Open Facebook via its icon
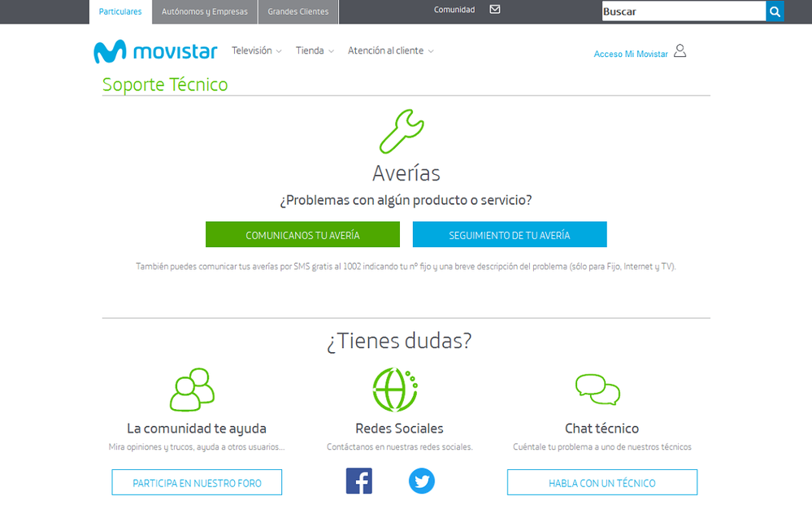The image size is (812, 527). pyautogui.click(x=358, y=481)
